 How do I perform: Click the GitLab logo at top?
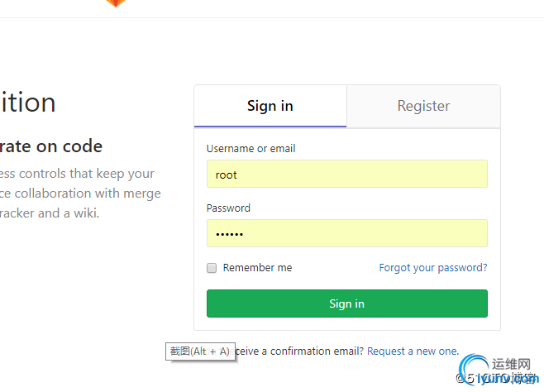116,3
